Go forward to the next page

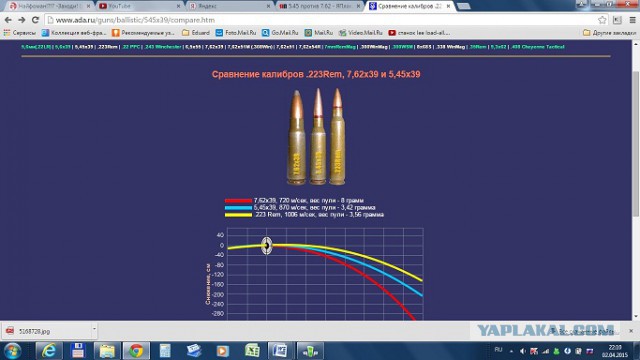click(x=22, y=20)
